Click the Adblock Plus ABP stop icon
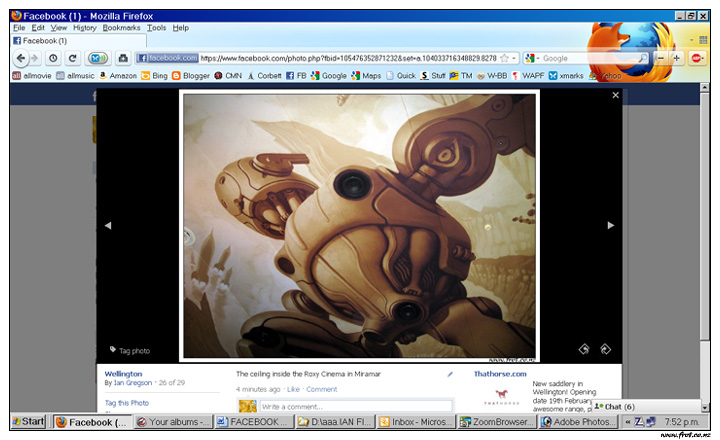Image resolution: width=720 pixels, height=440 pixels. pyautogui.click(x=696, y=58)
